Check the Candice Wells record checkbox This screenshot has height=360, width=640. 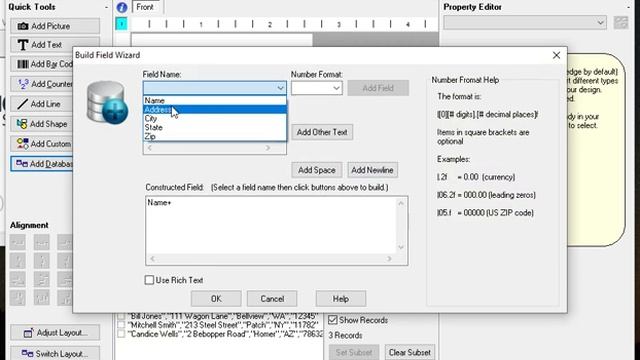pos(121,334)
